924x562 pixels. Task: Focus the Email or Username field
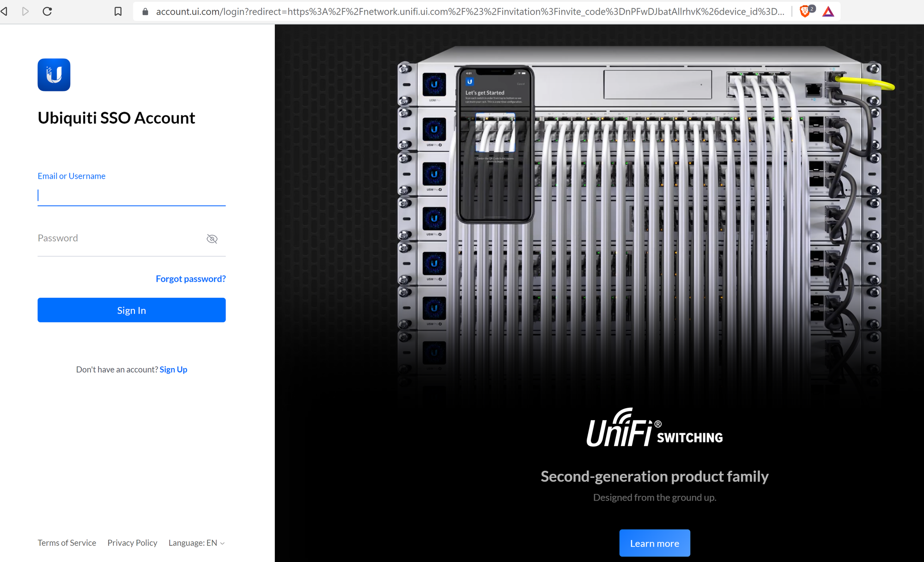[x=132, y=196]
